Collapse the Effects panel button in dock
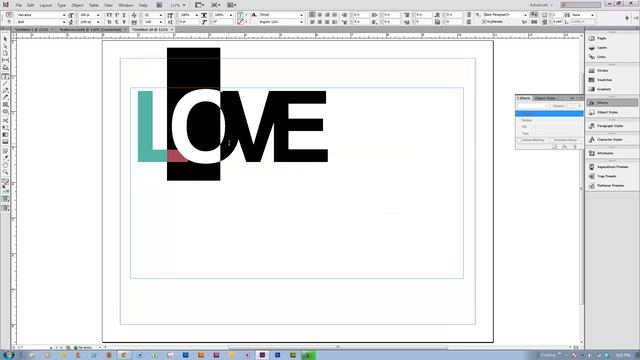 coord(611,103)
